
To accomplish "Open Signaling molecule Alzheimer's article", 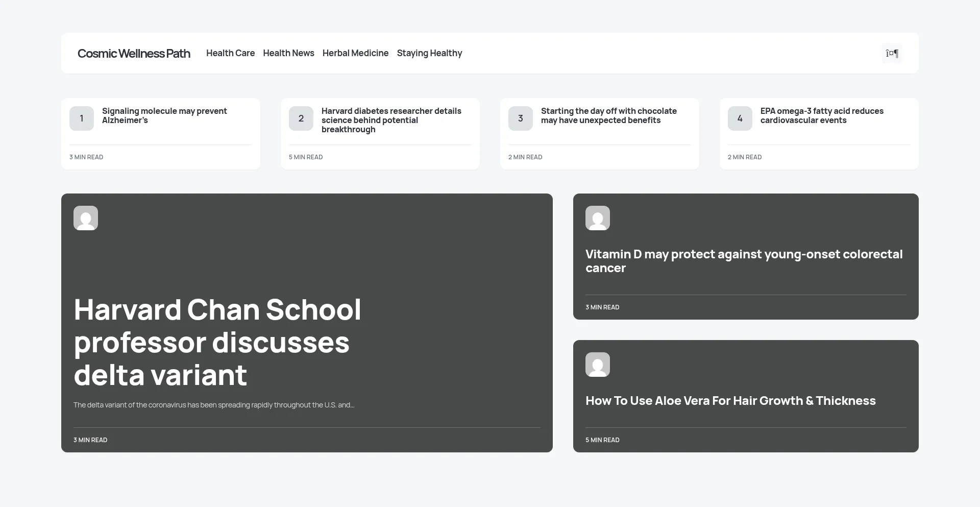I will coord(164,115).
